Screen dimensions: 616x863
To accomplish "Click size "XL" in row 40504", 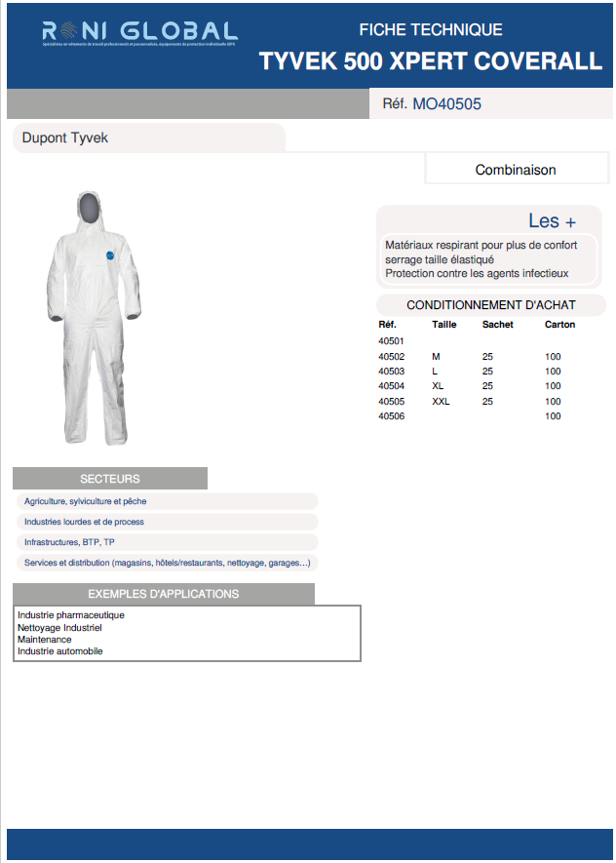I will (x=438, y=386).
